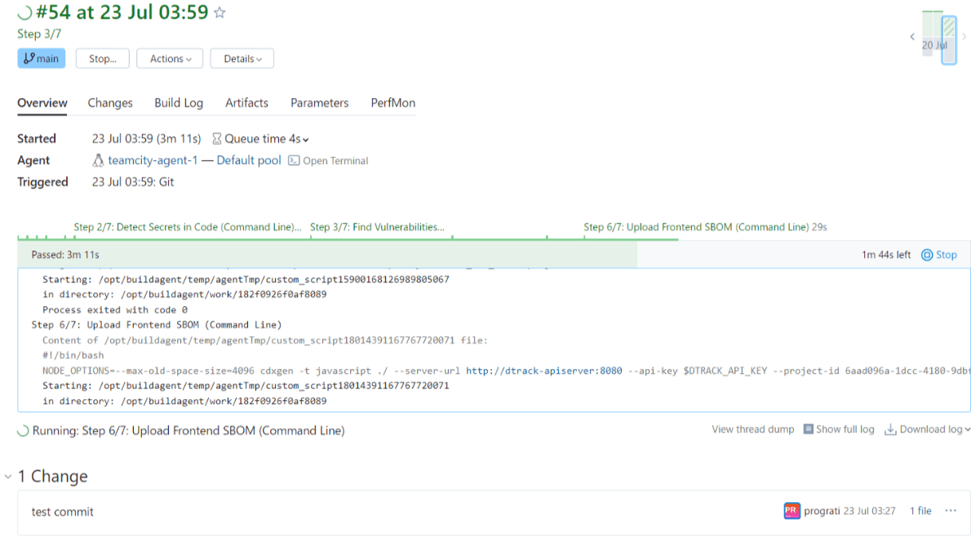Image resolution: width=980 pixels, height=546 pixels.
Task: Click the blue Stop icon in progress bar
Action: click(927, 255)
